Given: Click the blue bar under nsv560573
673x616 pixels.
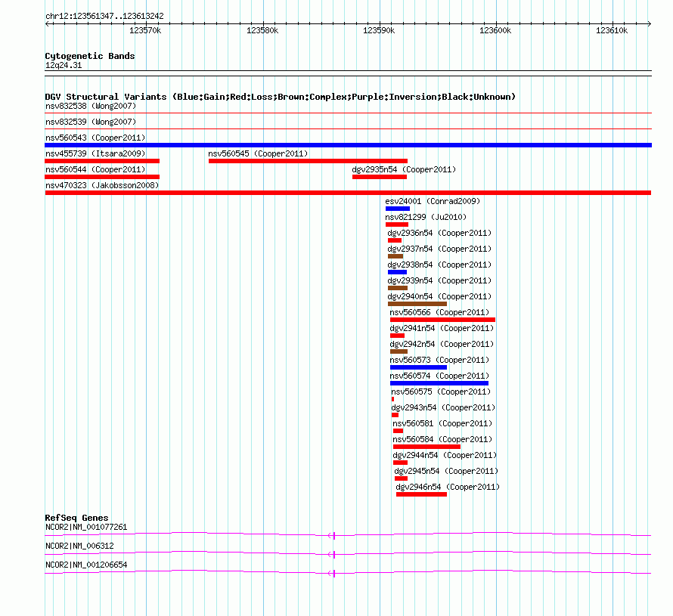Looking at the screenshot, I should click(418, 367).
